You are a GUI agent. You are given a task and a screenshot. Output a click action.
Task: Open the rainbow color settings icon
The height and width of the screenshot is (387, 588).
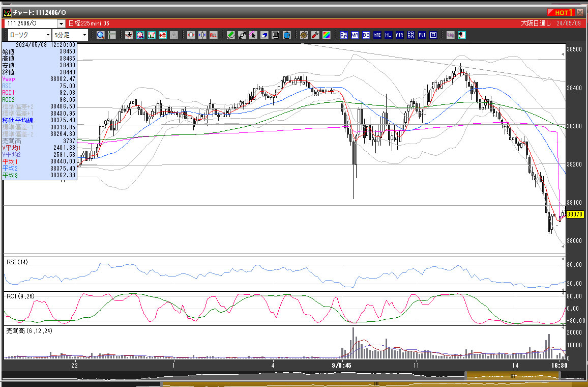tap(326, 35)
